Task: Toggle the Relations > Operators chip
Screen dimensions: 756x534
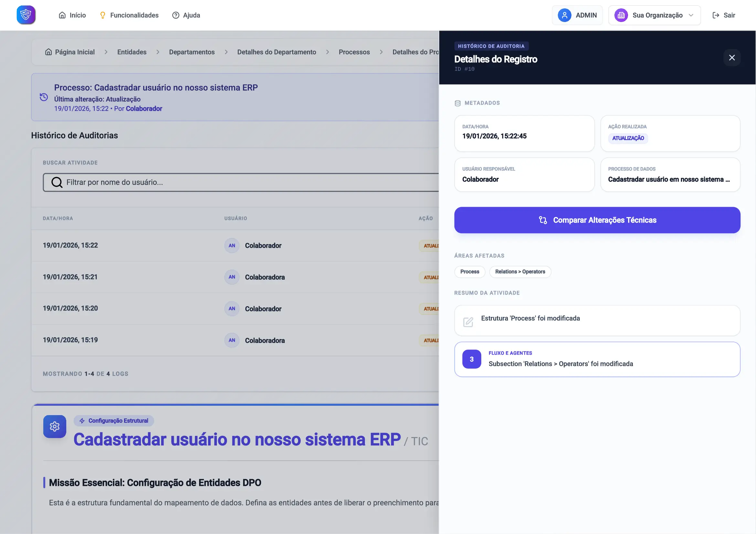Action: pyautogui.click(x=520, y=271)
